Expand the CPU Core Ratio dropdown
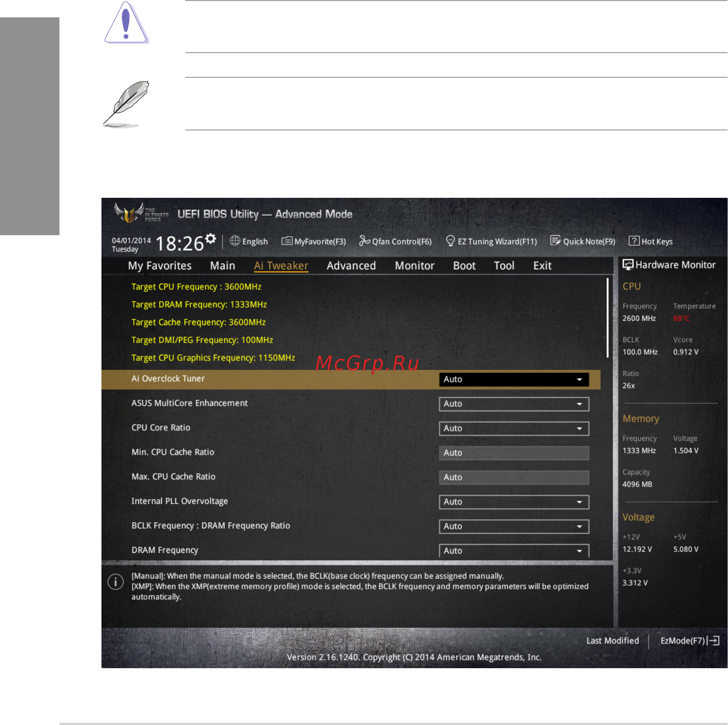Image resolution: width=728 pixels, height=725 pixels. [x=514, y=428]
